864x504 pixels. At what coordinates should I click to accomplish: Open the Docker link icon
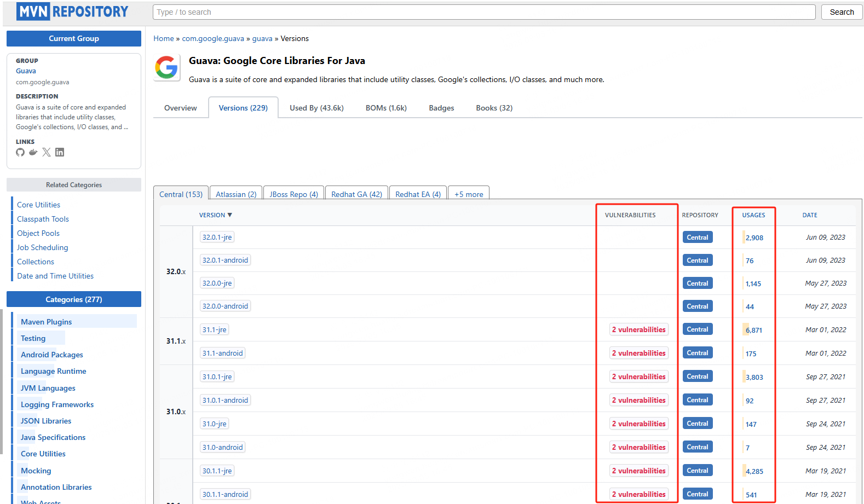(x=33, y=152)
